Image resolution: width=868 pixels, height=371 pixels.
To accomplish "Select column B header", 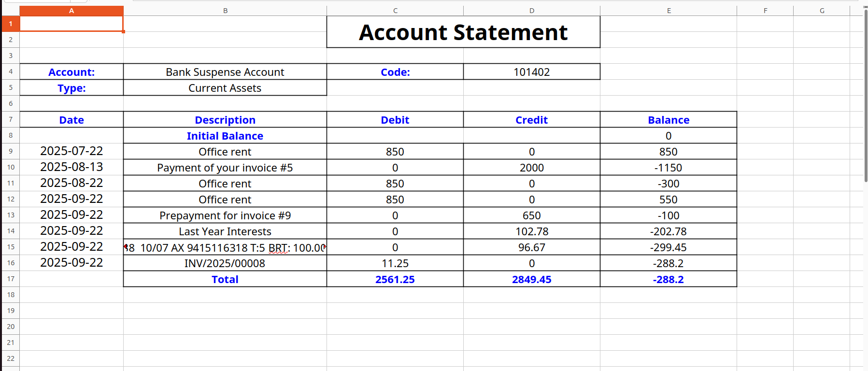I will tap(225, 11).
